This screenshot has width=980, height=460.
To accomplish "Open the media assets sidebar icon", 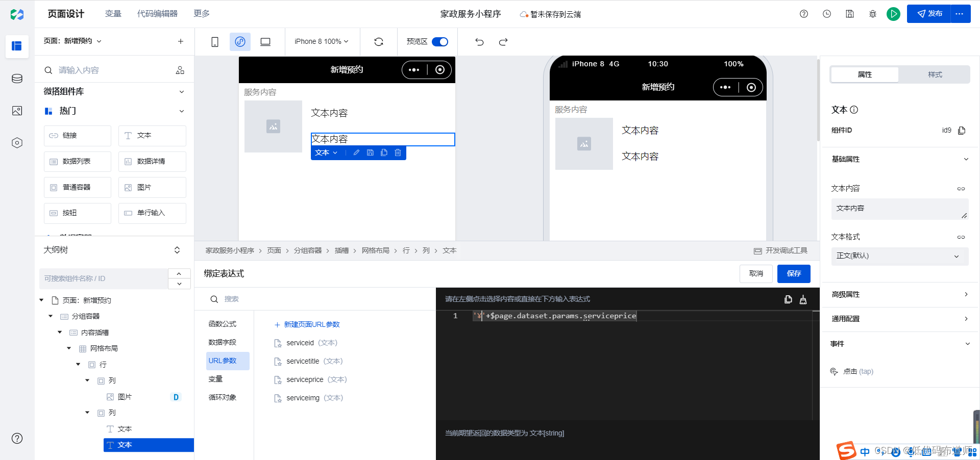I will tap(17, 111).
